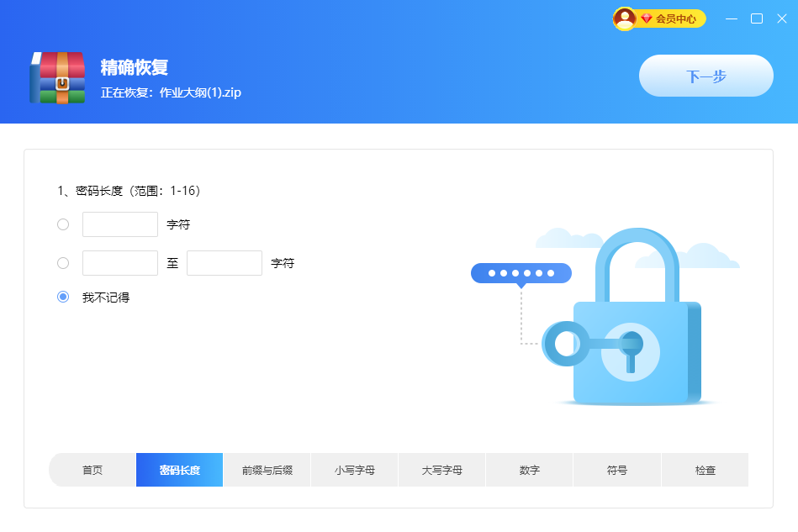Open the 大写字母 settings tab
This screenshot has width=798, height=532.
click(441, 470)
